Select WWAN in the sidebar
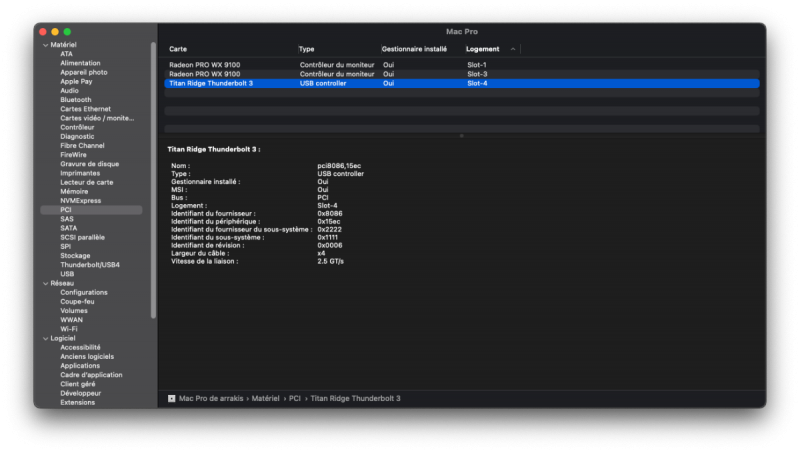The image size is (800, 453). click(71, 320)
